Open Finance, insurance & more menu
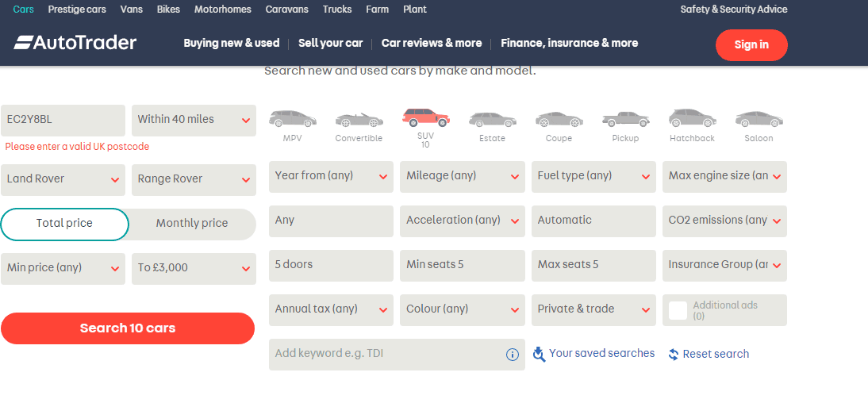Image resolution: width=868 pixels, height=403 pixels. (x=570, y=43)
